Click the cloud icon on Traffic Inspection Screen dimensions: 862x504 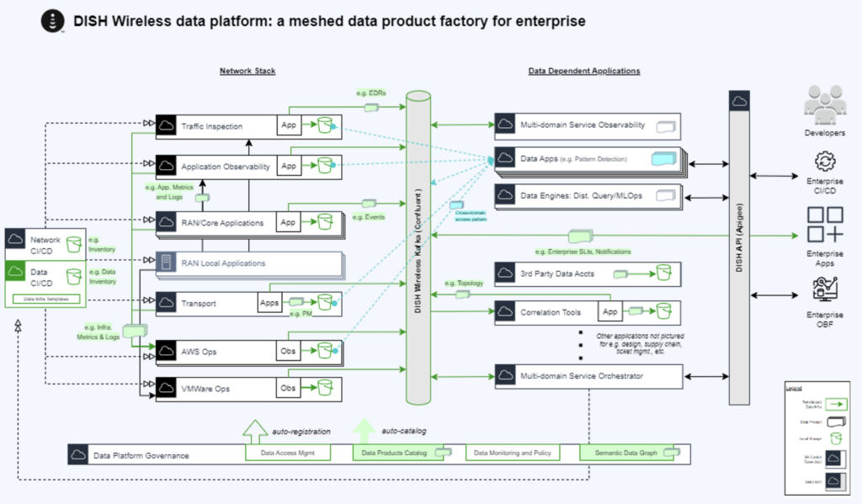[165, 125]
